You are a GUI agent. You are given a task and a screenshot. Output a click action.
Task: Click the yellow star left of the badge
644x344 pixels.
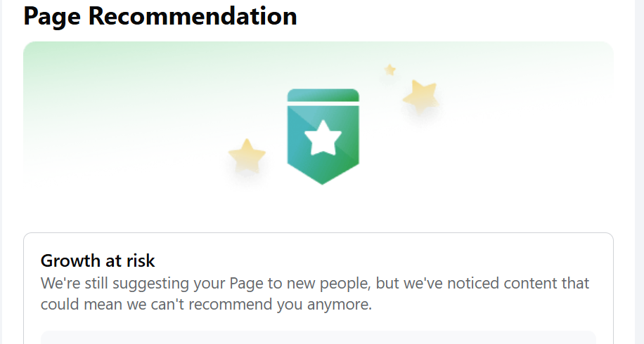247,156
